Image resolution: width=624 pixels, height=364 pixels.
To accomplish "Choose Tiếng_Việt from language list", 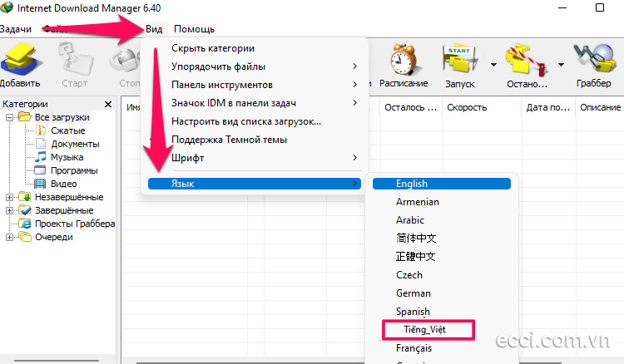I will (x=426, y=330).
